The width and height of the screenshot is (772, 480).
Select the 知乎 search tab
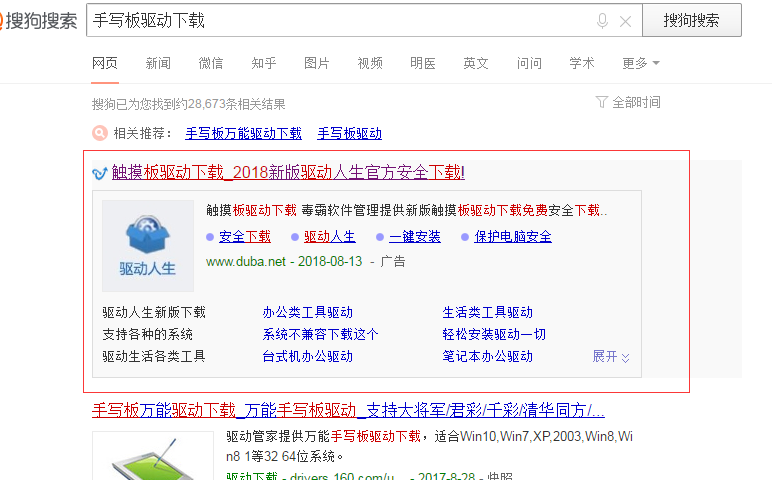pyautogui.click(x=264, y=63)
